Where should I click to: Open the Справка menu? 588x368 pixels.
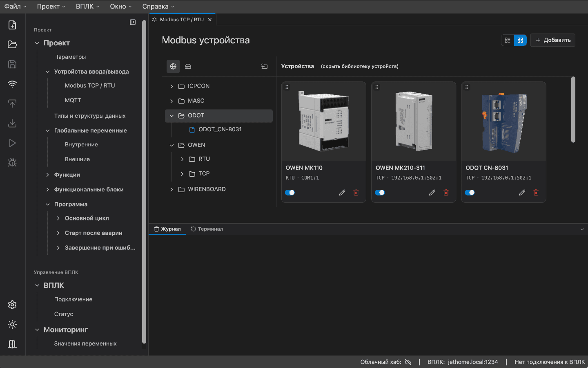(158, 7)
